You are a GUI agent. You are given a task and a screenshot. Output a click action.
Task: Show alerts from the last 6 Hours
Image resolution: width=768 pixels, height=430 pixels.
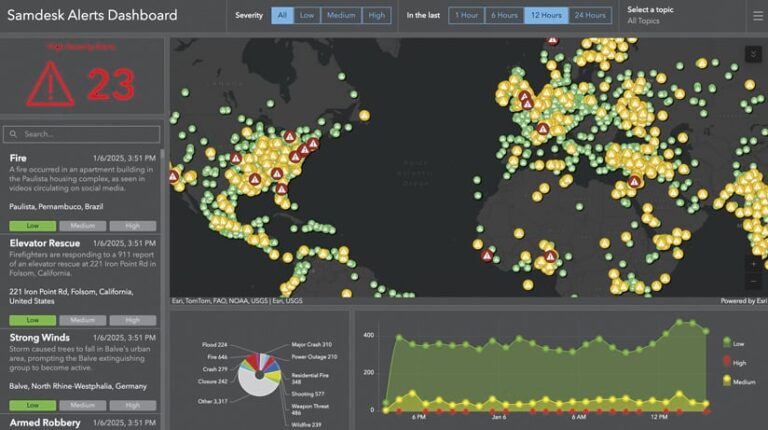tap(504, 15)
